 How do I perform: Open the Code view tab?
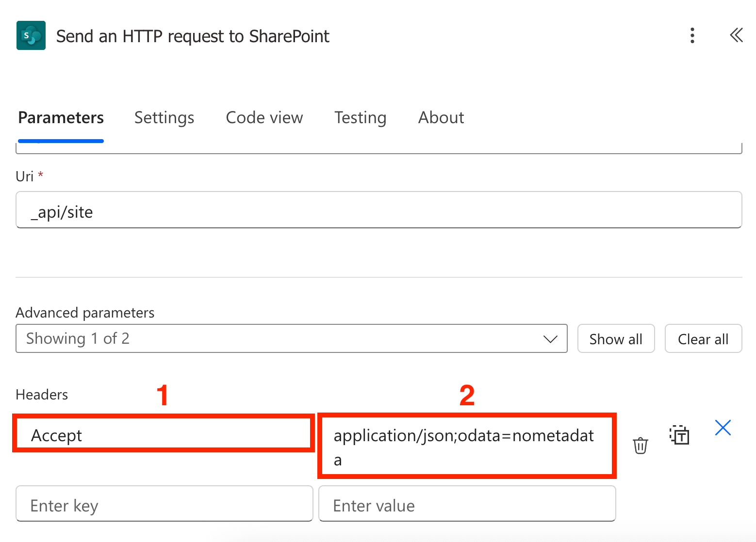coord(264,118)
